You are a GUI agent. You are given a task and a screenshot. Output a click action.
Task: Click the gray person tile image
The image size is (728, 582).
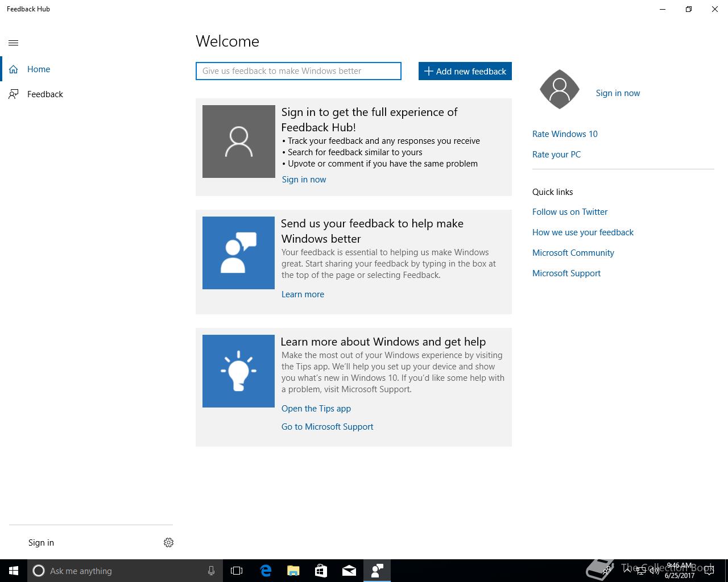(239, 142)
